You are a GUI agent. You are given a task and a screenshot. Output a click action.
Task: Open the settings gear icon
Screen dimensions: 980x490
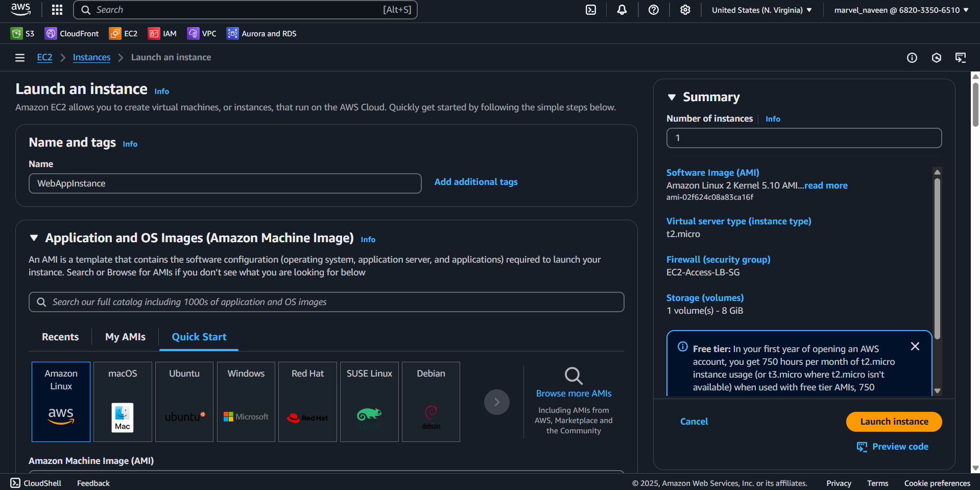pyautogui.click(x=685, y=10)
